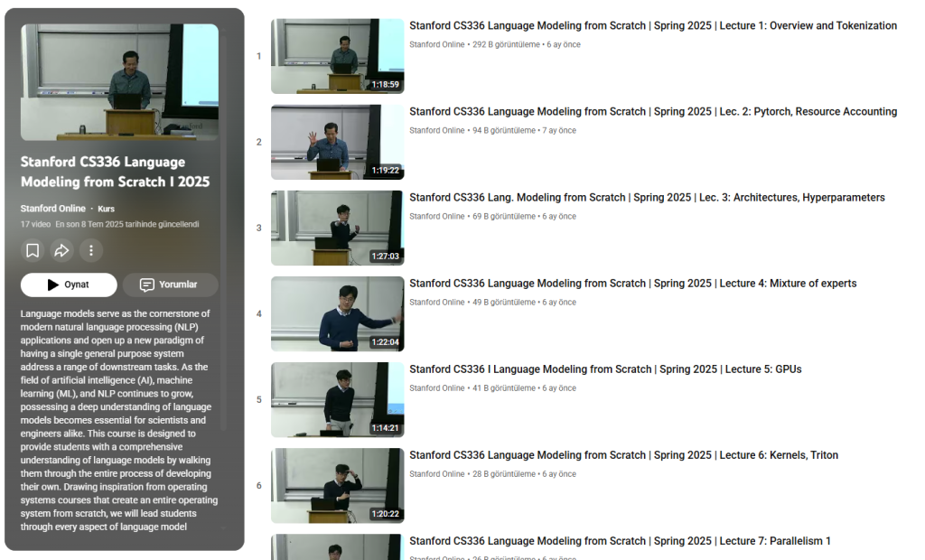Image resolution: width=925 pixels, height=560 pixels.
Task: Open Yorumlar comments button
Action: (x=170, y=285)
